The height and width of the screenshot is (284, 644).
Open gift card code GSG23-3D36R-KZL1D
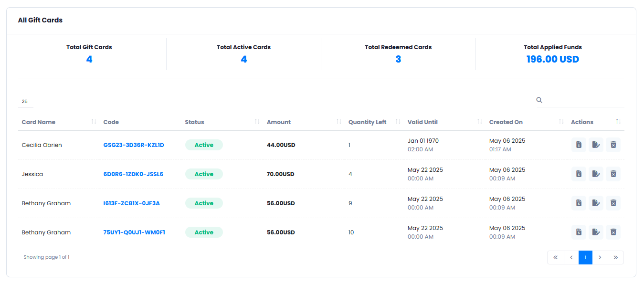click(x=134, y=145)
